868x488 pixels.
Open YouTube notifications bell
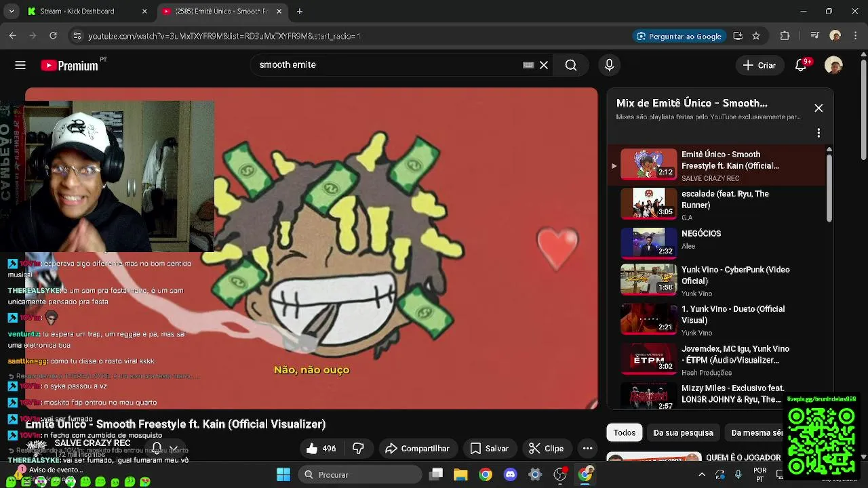pyautogui.click(x=802, y=65)
